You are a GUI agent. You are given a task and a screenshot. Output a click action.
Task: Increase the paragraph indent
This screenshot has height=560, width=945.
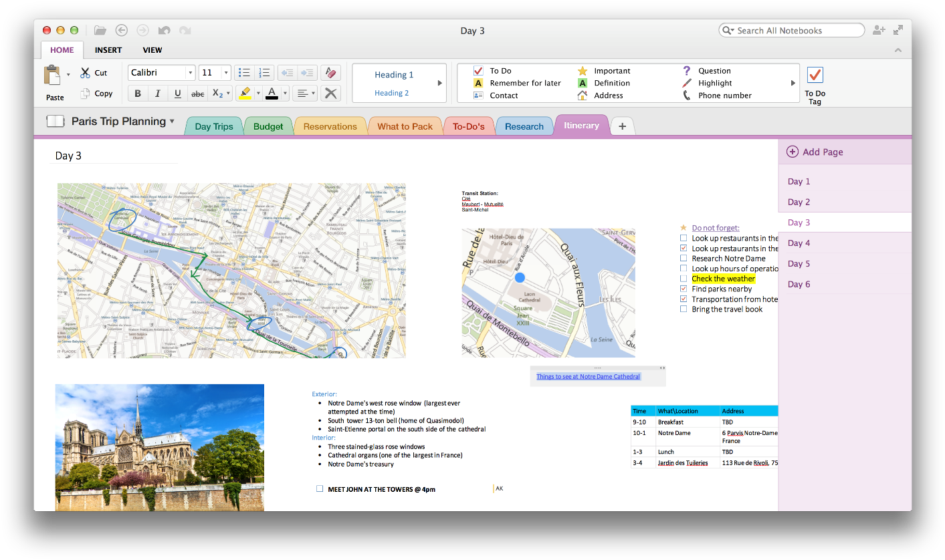click(308, 72)
